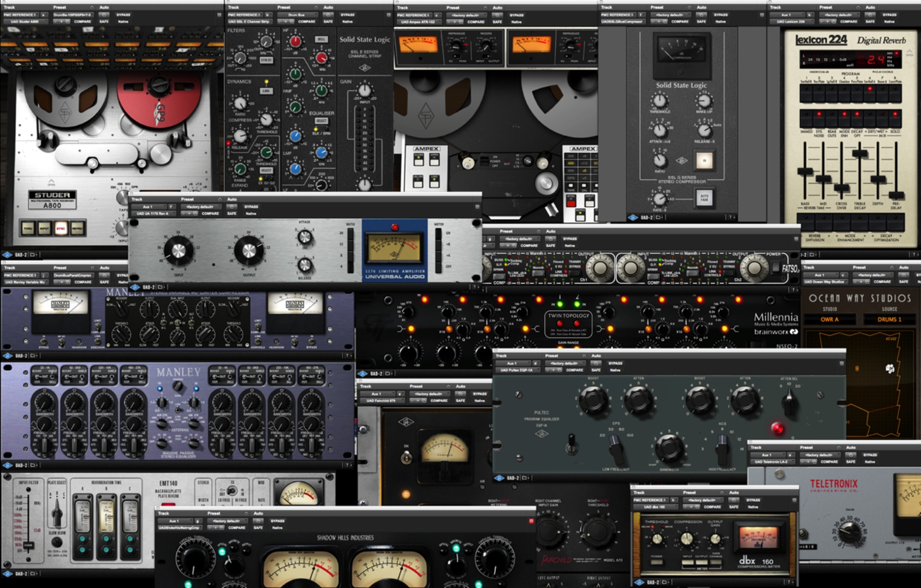Click UAD-2 diamond logo under Millennia NSEQ-2
The image size is (921, 588).
pyautogui.click(x=363, y=373)
